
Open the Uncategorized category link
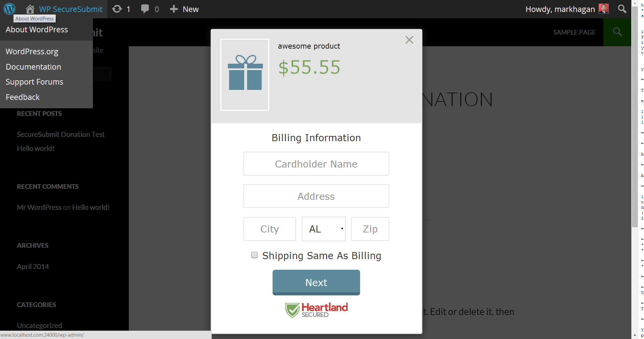pos(39,325)
